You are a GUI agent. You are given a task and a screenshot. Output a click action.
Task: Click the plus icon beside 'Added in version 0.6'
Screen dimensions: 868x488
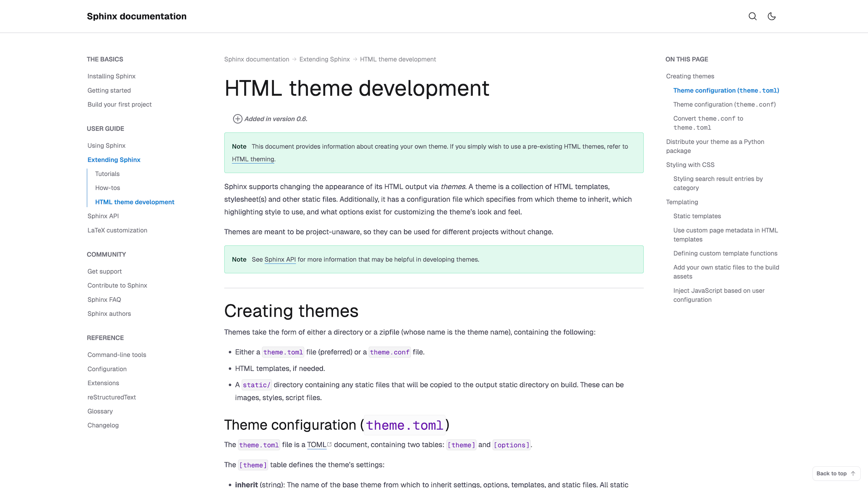click(x=237, y=118)
